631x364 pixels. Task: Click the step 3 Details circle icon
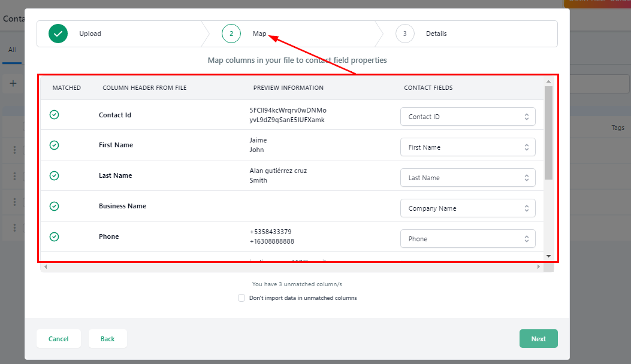405,34
